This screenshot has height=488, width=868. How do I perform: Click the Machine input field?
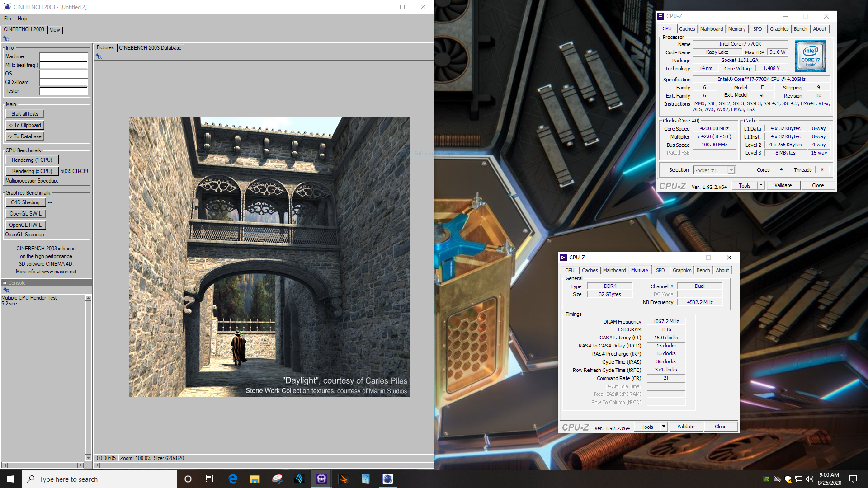click(x=63, y=56)
